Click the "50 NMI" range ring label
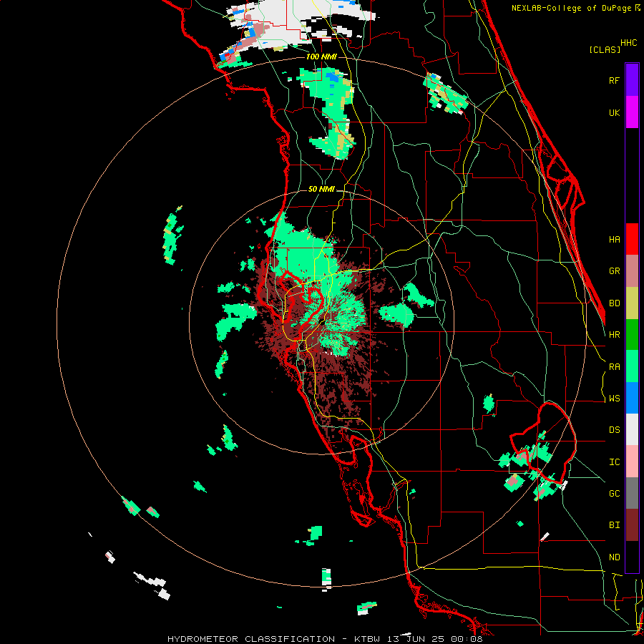Image resolution: width=644 pixels, height=644 pixels. click(x=321, y=190)
